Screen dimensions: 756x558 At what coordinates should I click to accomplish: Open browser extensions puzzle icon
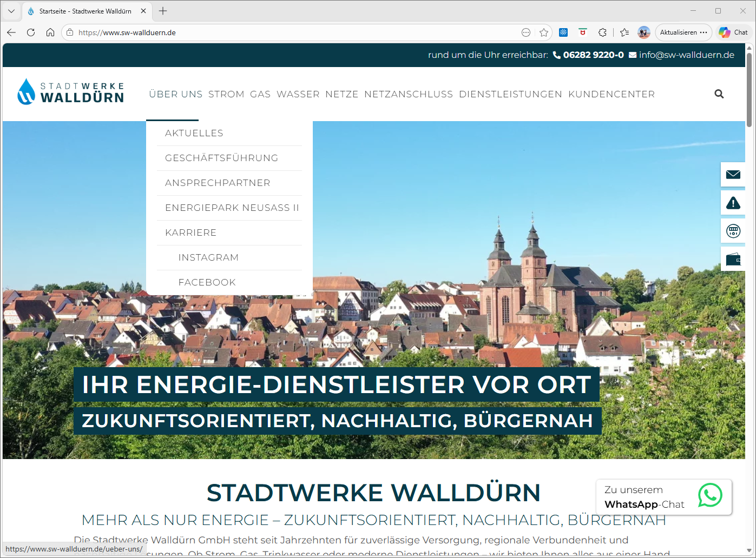coord(602,32)
